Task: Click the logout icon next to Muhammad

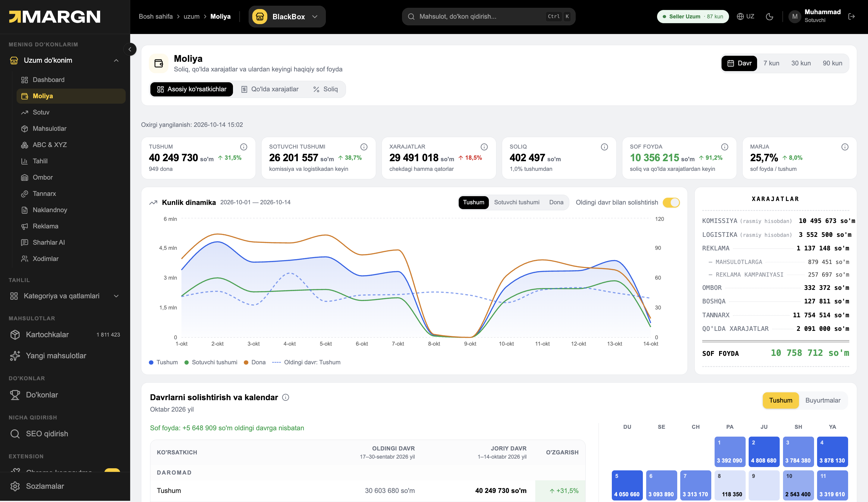Action: click(x=851, y=17)
